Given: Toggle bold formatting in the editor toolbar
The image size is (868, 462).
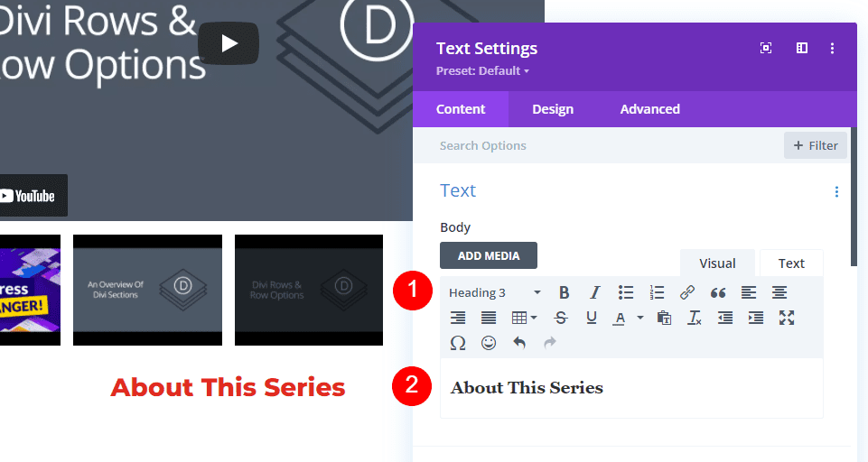Looking at the screenshot, I should [565, 292].
